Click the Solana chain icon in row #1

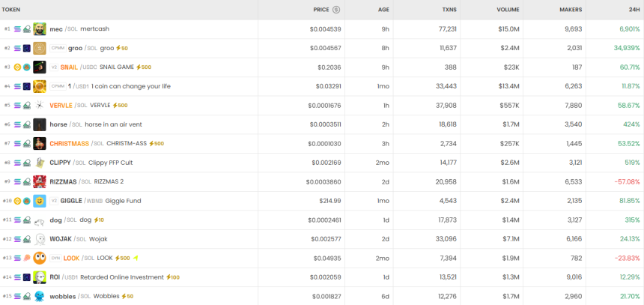point(18,29)
